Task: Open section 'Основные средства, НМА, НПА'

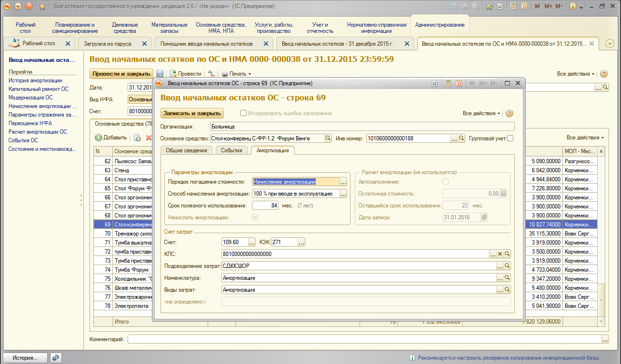Action: 221,28
